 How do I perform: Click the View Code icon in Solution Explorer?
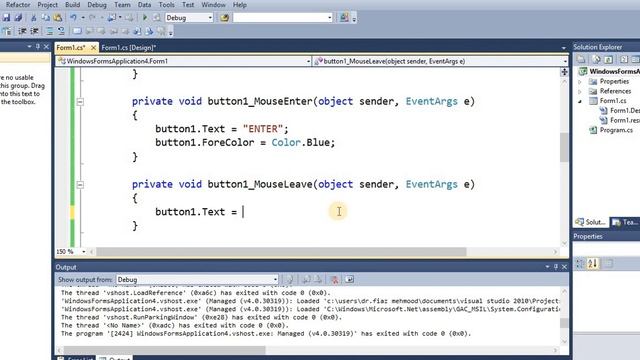pyautogui.click(x=624, y=60)
